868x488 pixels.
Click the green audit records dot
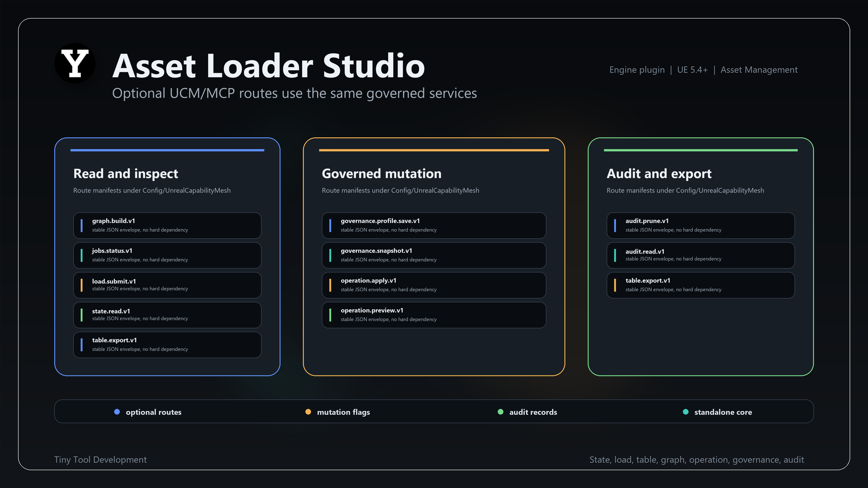click(x=500, y=412)
